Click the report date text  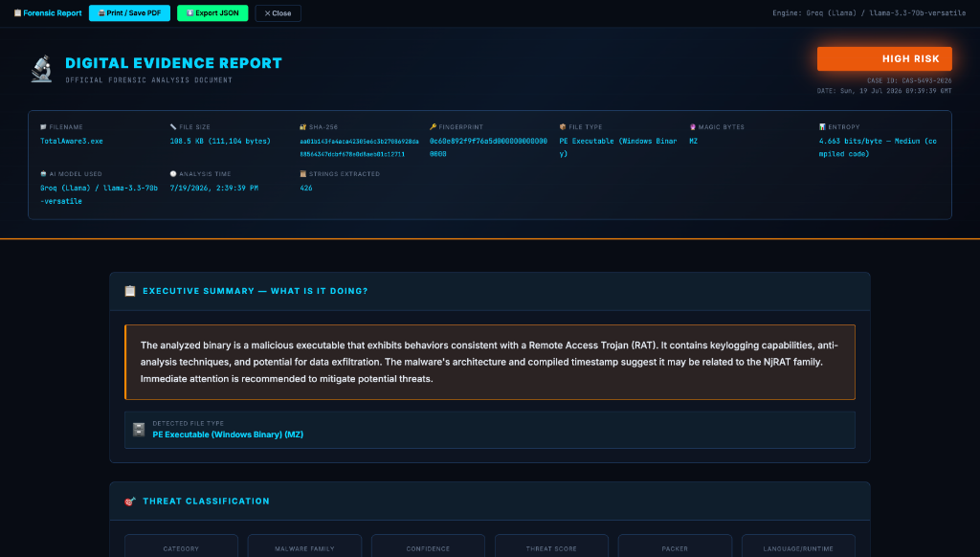pos(884,91)
